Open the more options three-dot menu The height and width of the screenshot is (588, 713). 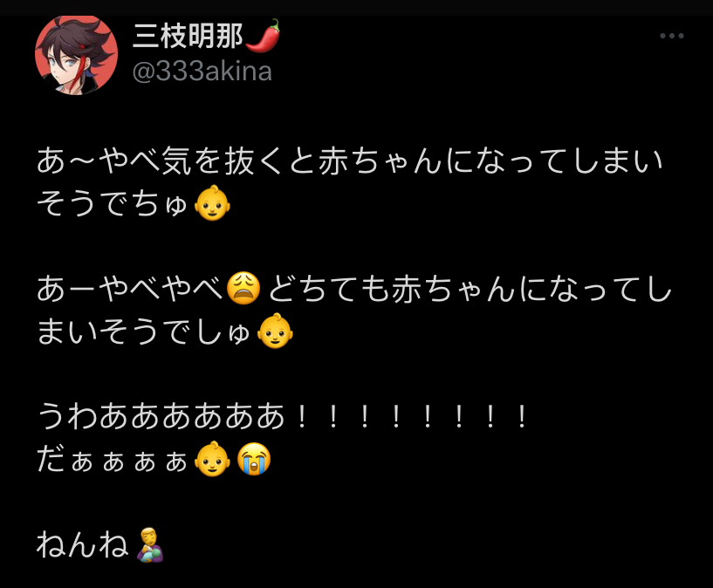pyautogui.click(x=672, y=36)
